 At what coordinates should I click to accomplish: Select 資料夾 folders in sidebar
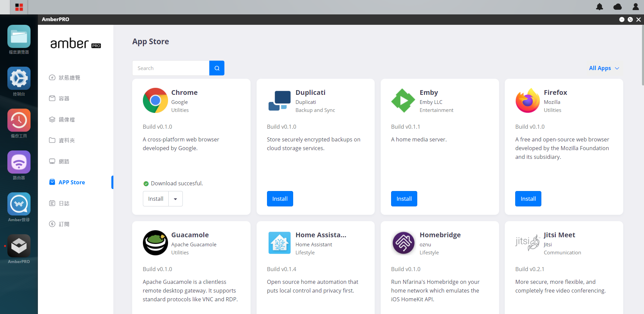[x=62, y=140]
